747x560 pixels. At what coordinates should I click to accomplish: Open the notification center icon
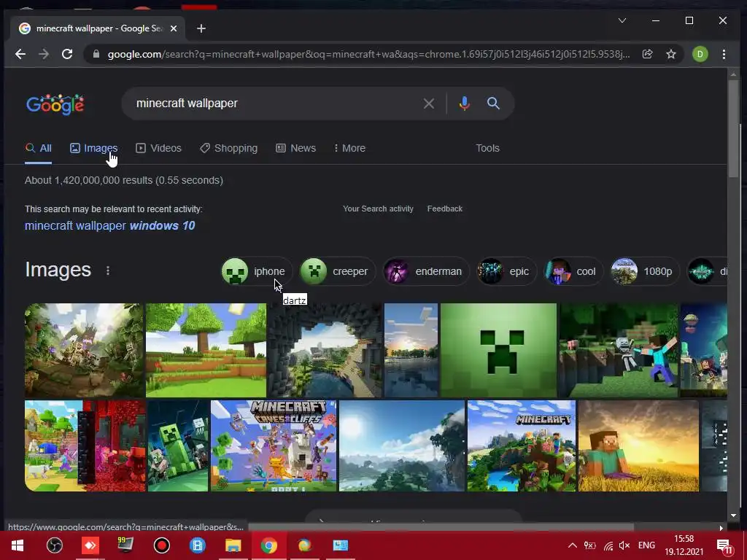(x=724, y=545)
